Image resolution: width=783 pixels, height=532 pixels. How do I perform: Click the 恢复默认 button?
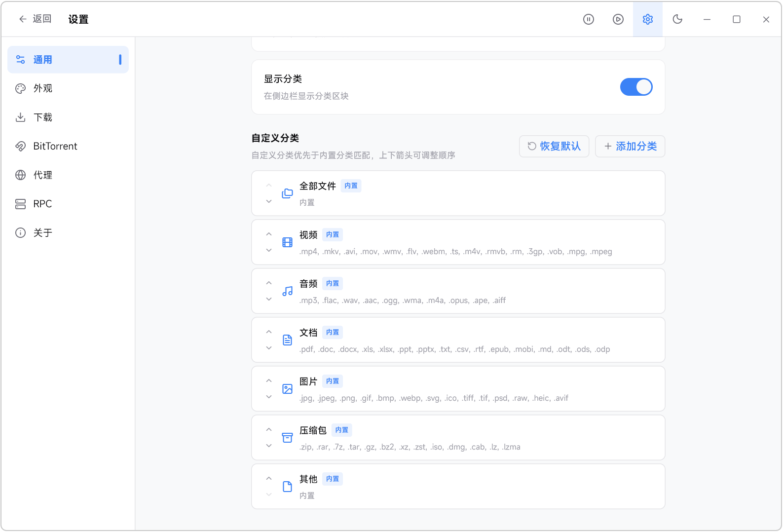(554, 146)
